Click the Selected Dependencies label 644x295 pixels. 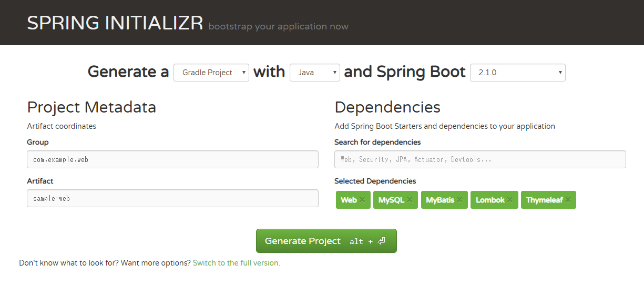click(375, 181)
